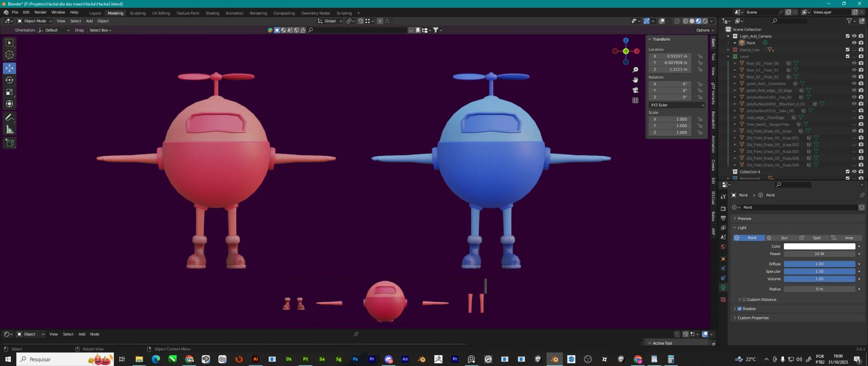This screenshot has width=868, height=366.
Task: Enable the Custom Distance checkbox
Action: 744,300
